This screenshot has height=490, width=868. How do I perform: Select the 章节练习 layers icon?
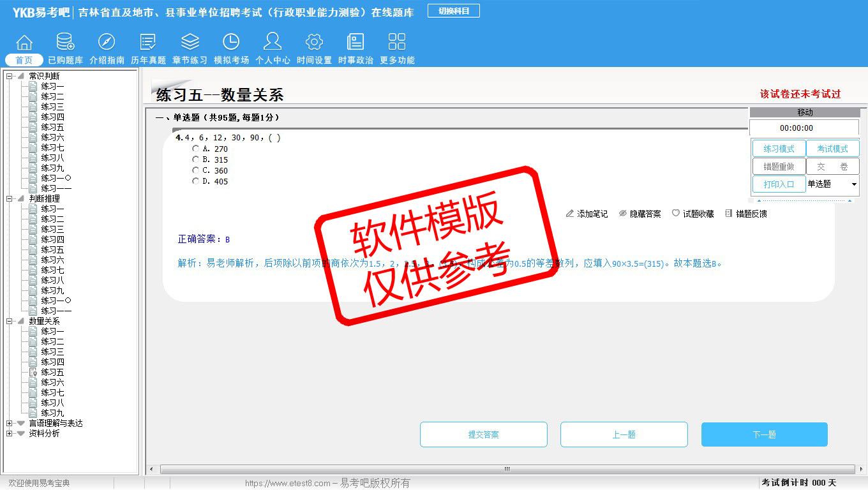click(x=190, y=43)
